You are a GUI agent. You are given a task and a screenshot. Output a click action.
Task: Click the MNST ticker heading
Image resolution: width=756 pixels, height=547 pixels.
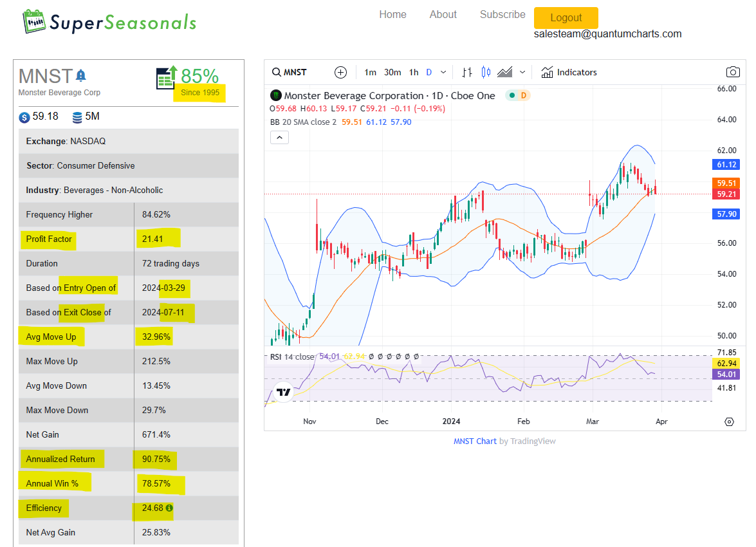(45, 76)
